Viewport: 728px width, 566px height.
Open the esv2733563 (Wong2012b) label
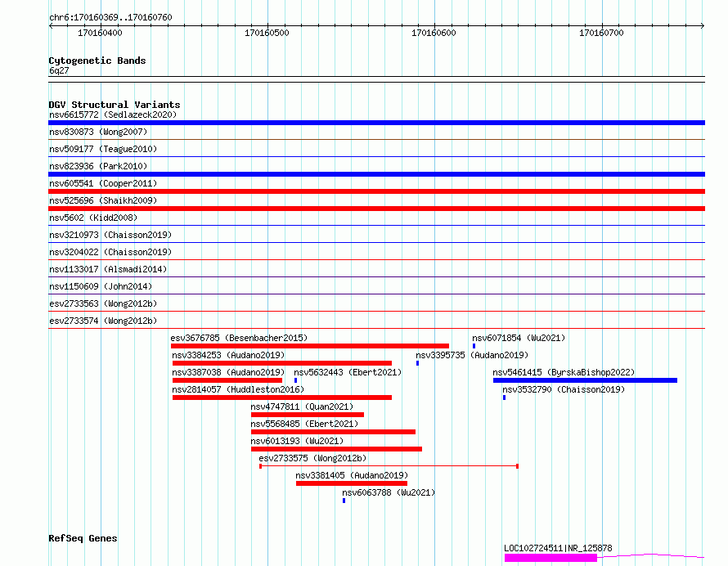[103, 303]
